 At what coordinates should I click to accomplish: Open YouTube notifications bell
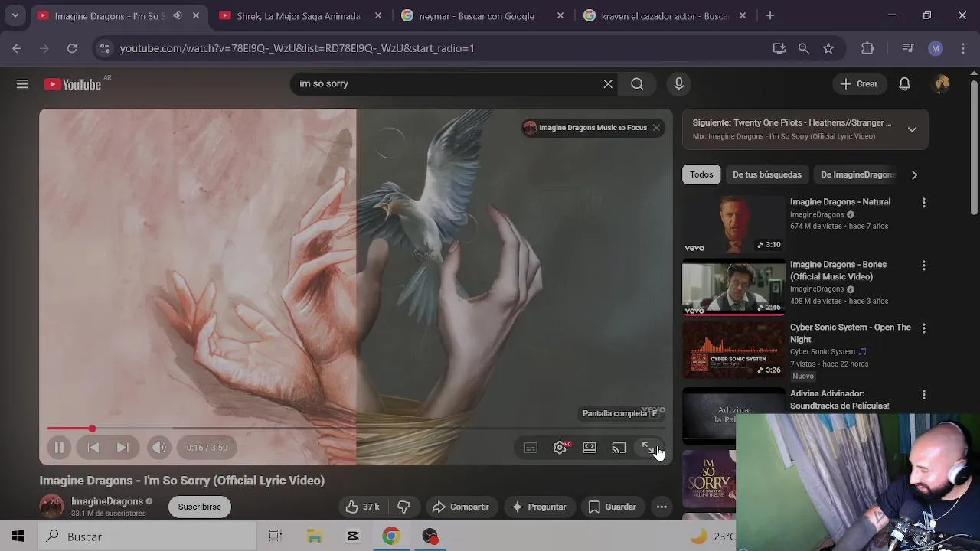904,84
